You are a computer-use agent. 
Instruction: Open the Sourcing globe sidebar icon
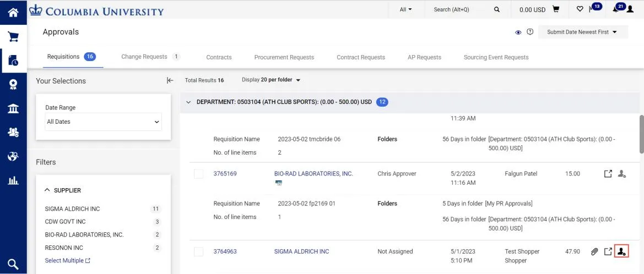pos(13,156)
